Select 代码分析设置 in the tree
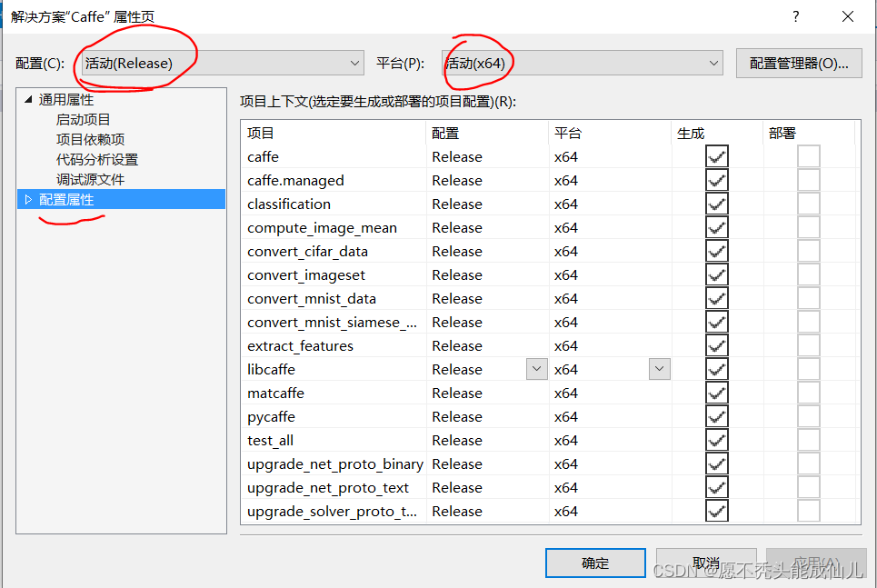This screenshot has height=588, width=877. pos(96,159)
